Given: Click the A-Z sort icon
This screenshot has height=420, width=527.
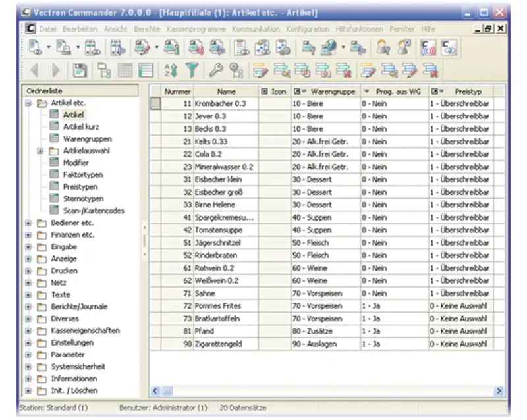Looking at the screenshot, I should (x=171, y=70).
